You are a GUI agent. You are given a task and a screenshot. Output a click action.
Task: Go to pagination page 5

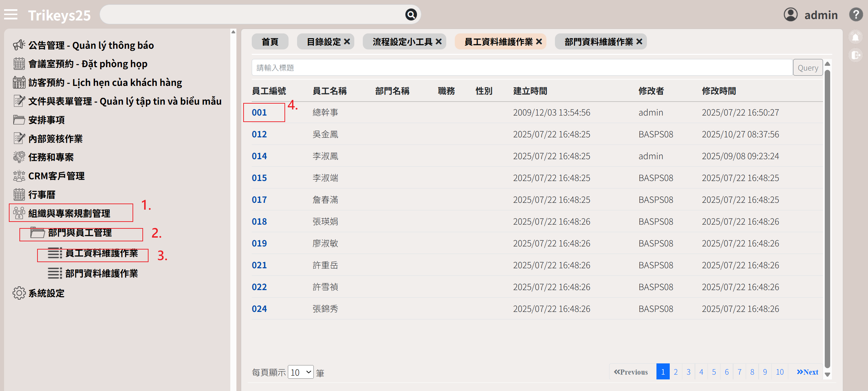(714, 372)
